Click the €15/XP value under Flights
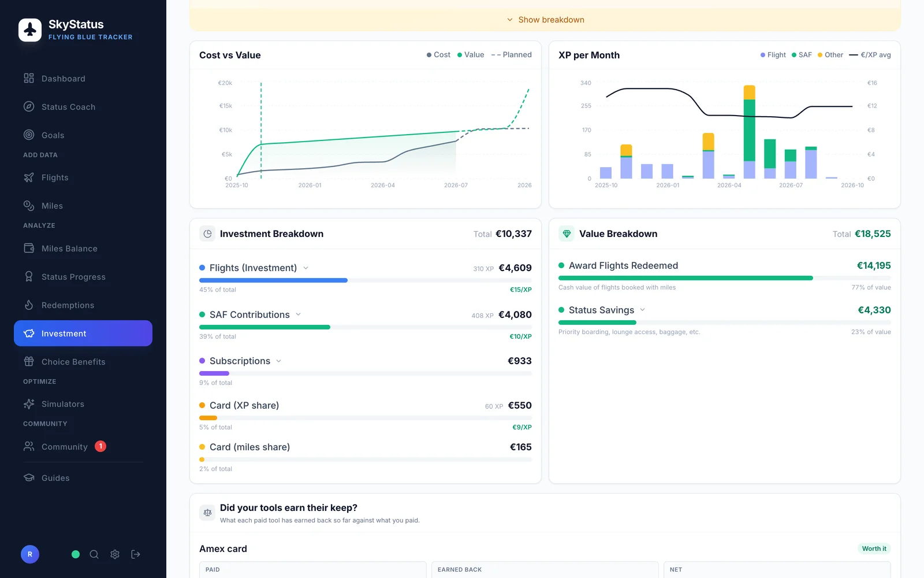The image size is (924, 578). click(520, 290)
